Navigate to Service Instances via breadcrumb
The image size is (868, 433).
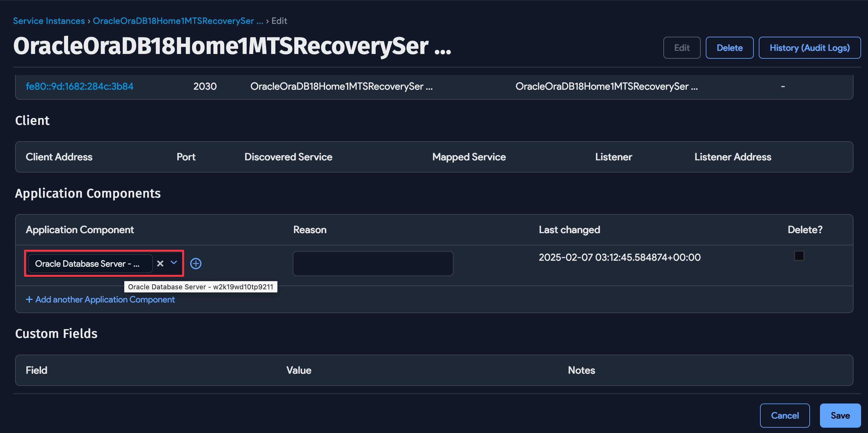(x=49, y=21)
